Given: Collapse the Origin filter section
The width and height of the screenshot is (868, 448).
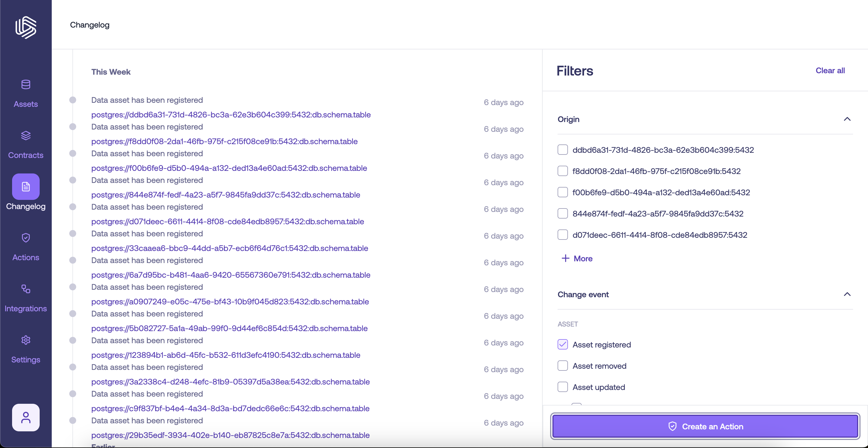Looking at the screenshot, I should click(847, 119).
